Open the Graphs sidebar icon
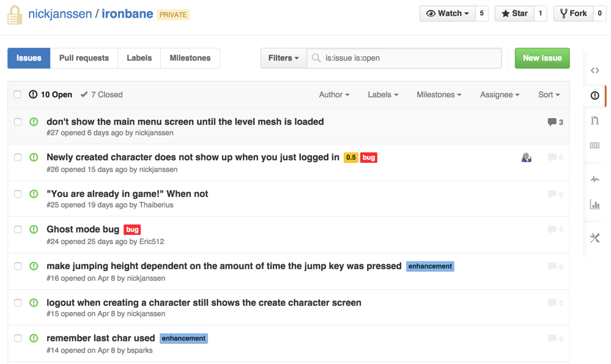611x364 pixels. (594, 204)
